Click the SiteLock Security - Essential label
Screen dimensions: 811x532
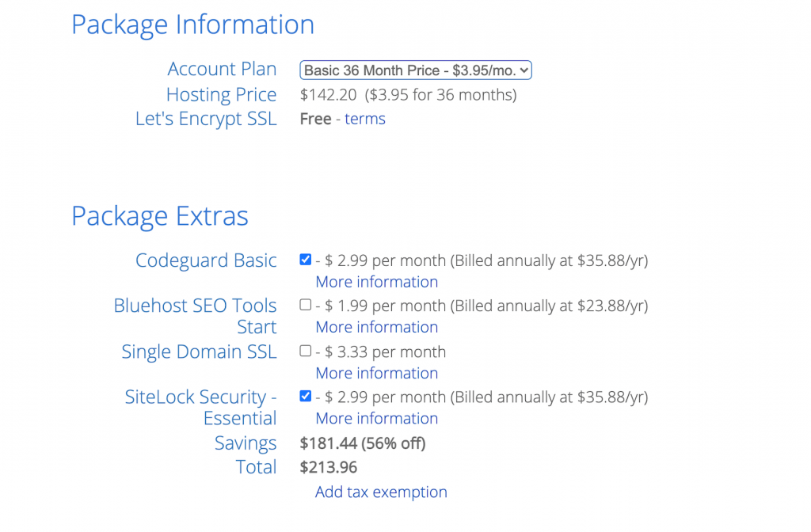(x=200, y=408)
